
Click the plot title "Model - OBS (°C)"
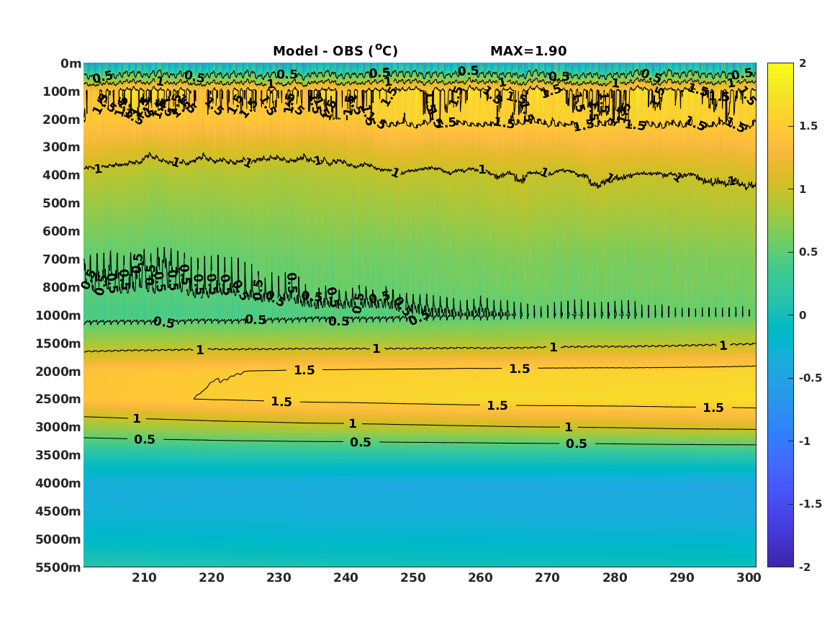[335, 51]
